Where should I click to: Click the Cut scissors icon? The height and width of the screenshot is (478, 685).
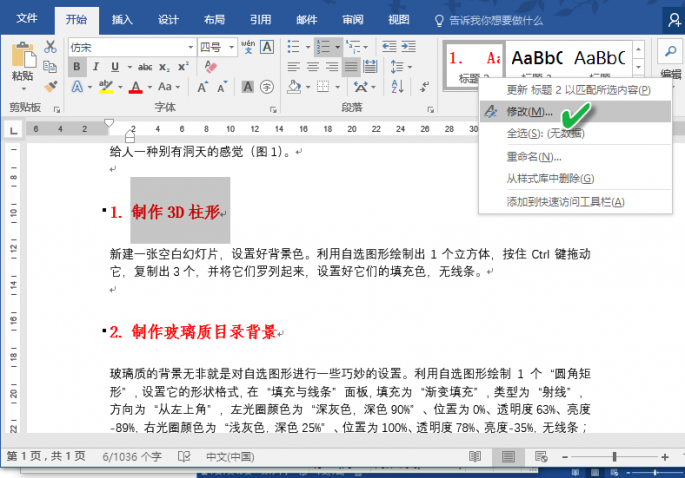49,46
